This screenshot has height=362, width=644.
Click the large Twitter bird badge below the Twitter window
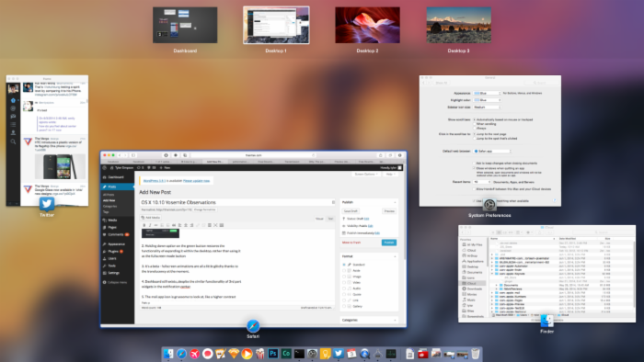point(46,204)
